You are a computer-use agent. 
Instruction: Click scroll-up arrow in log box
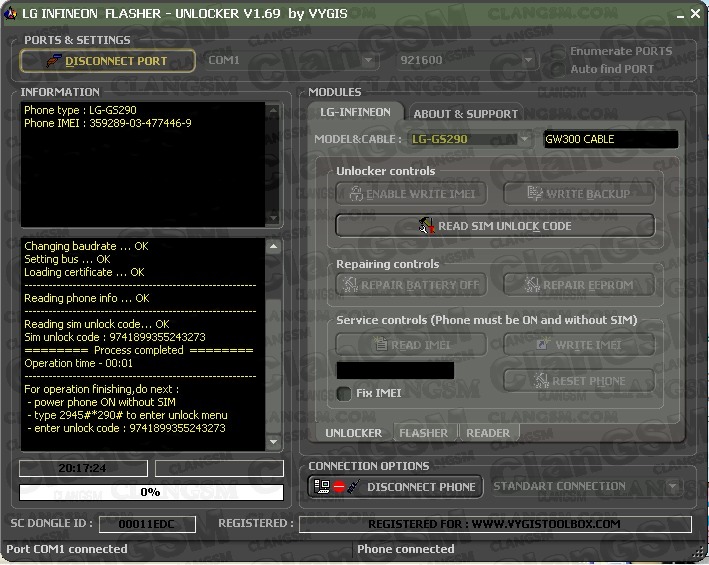coord(273,246)
